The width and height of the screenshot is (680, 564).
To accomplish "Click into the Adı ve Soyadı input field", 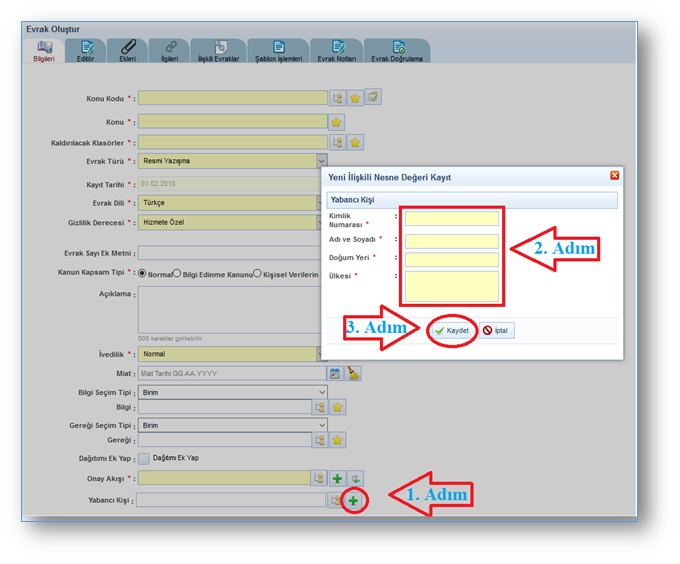I will coord(451,241).
